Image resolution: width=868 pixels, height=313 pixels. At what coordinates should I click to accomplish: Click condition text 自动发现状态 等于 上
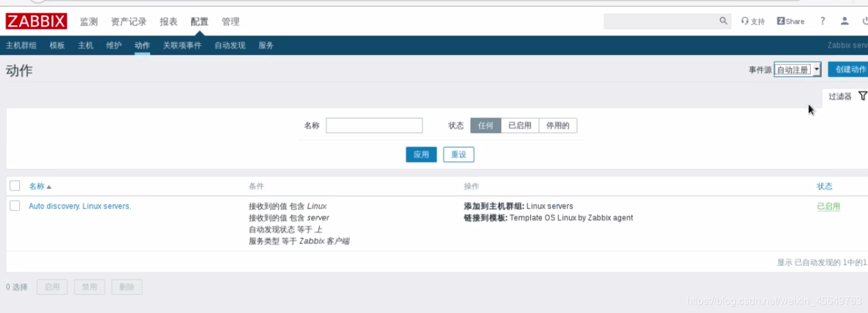point(285,229)
